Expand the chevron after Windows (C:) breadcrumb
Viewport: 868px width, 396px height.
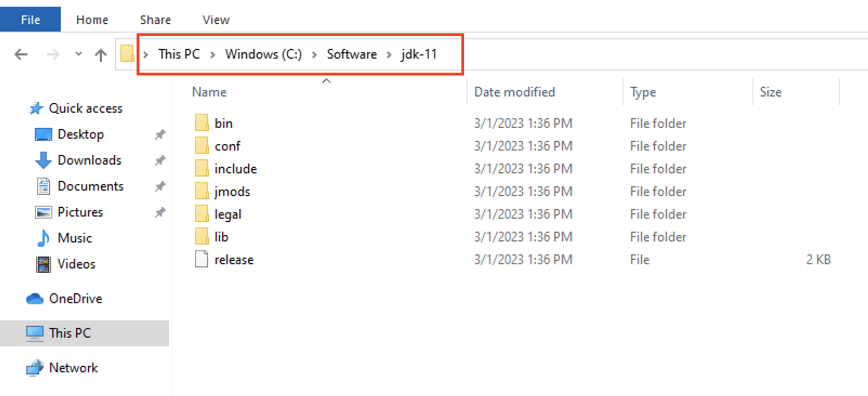click(x=314, y=55)
